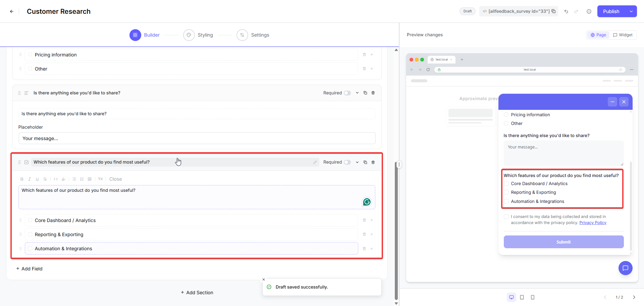The width and height of the screenshot is (644, 306).
Task: Insert a numbered list
Action: [x=82, y=179]
